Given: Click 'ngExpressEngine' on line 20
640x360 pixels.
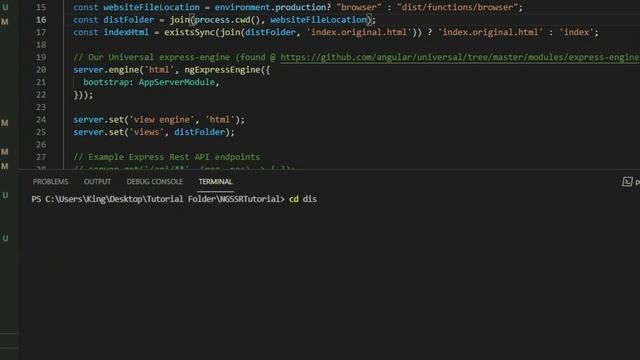Looking at the screenshot, I should click(222, 70).
